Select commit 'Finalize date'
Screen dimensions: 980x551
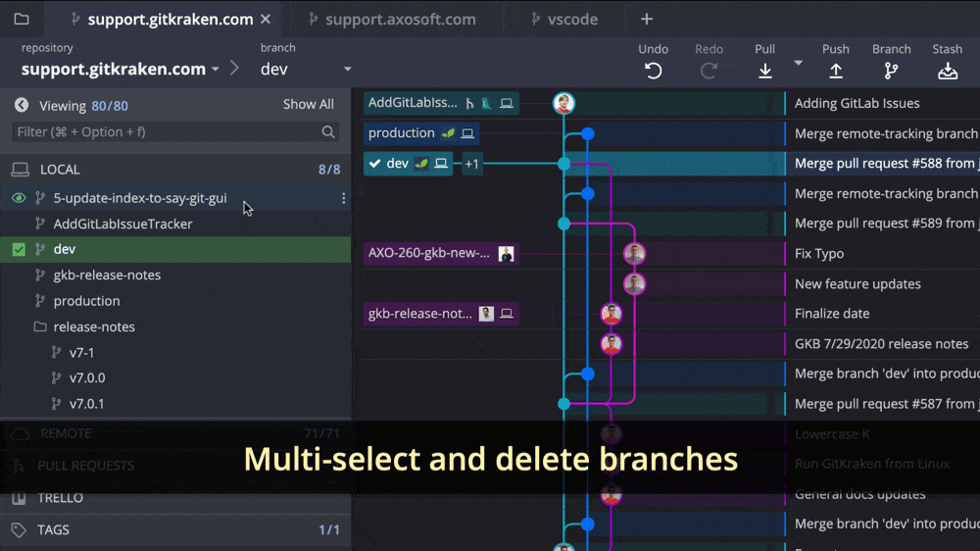[832, 314]
